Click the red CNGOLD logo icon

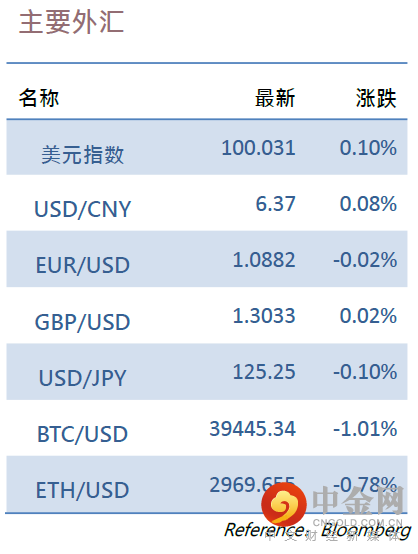[284, 504]
